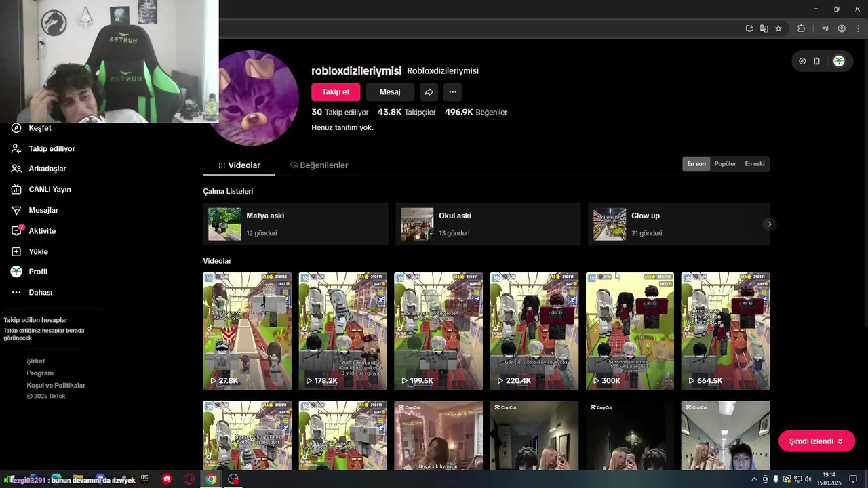Viewport: 868px width, 488px height.
Task: Open volume control in system tray
Action: click(x=808, y=479)
